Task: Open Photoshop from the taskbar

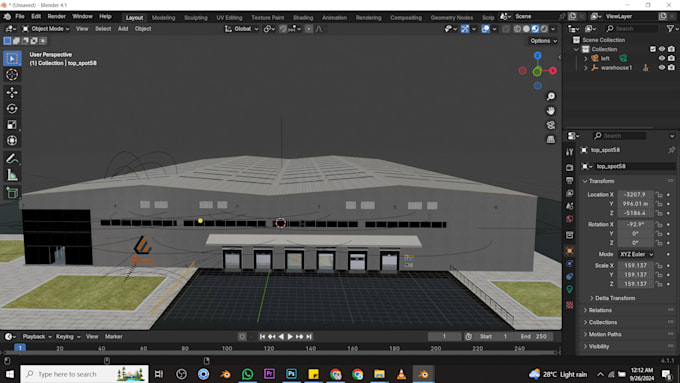Action: point(291,374)
